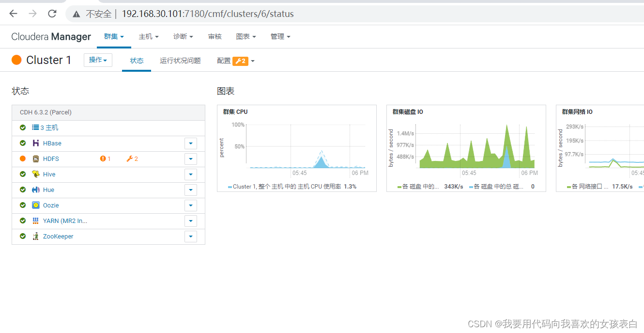Open the ZooKeeper actions dropdown arrow
Image resolution: width=644 pixels, height=333 pixels.
pyautogui.click(x=191, y=237)
